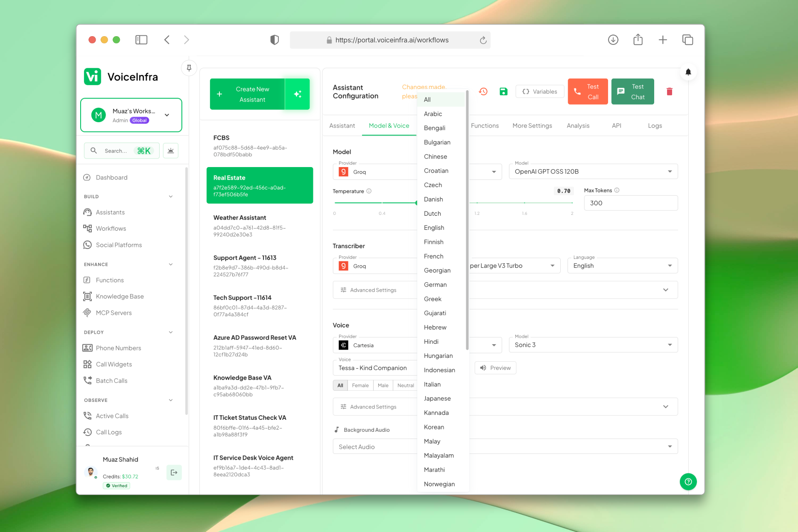The width and height of the screenshot is (798, 532).
Task: Select French from the language list
Action: [442, 256]
